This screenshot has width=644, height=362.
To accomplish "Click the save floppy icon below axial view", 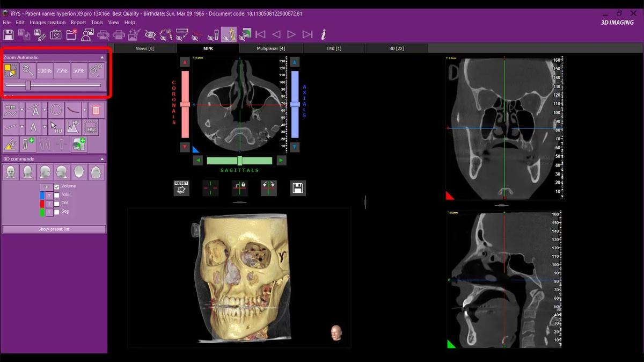I will point(298,188).
